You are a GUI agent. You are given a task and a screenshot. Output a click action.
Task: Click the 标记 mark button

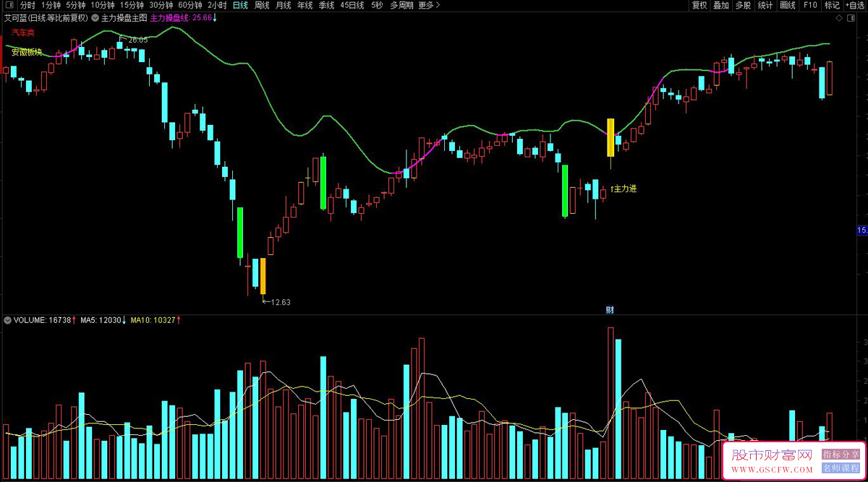[x=831, y=5]
